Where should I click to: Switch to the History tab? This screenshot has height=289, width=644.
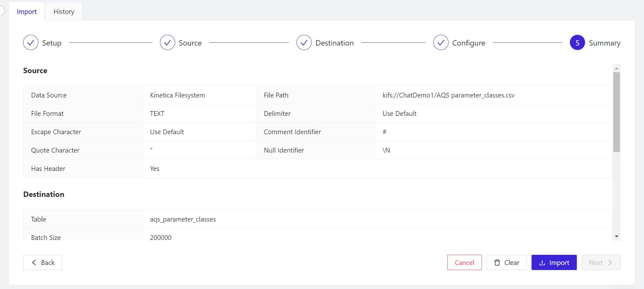[64, 12]
